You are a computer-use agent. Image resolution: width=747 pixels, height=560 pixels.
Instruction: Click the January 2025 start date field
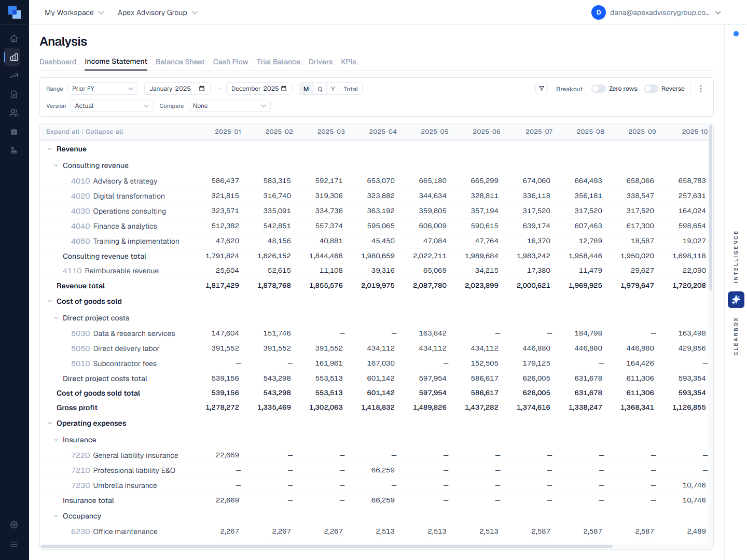(x=177, y=89)
